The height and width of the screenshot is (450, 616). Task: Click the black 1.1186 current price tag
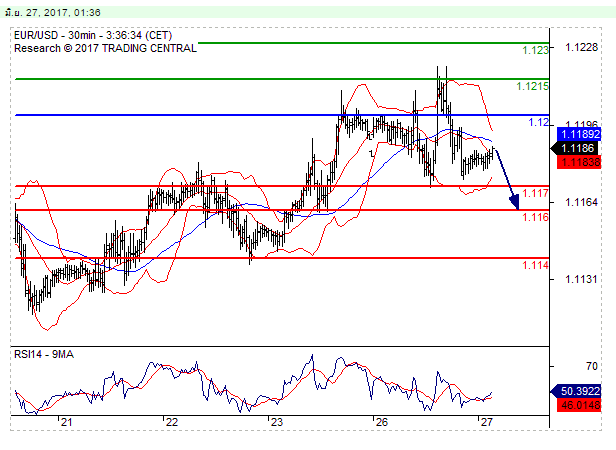[x=575, y=148]
